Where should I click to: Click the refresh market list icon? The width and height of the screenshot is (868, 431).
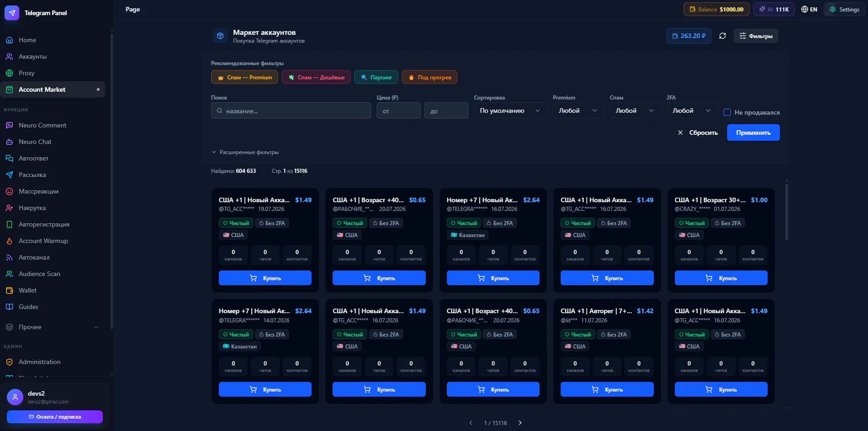[723, 36]
